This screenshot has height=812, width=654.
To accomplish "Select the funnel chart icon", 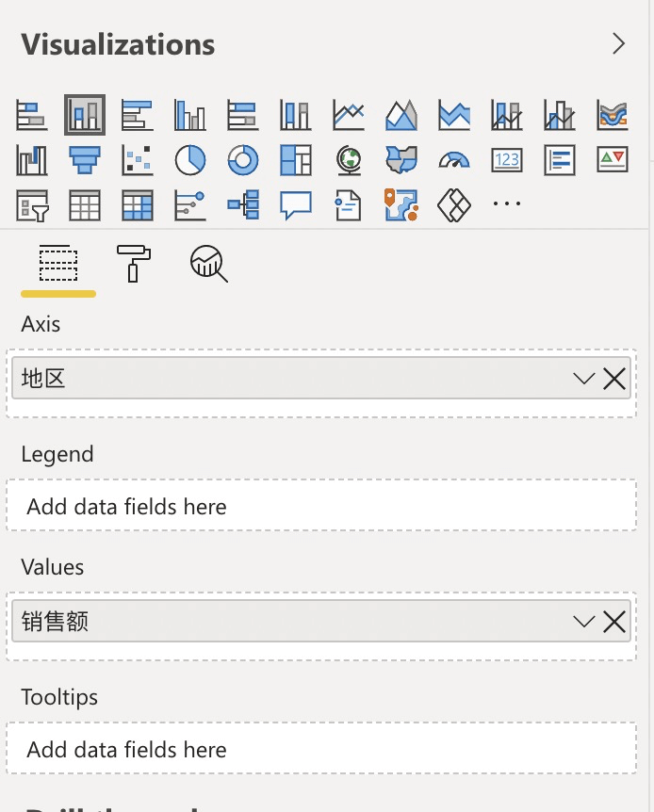I will (85, 160).
